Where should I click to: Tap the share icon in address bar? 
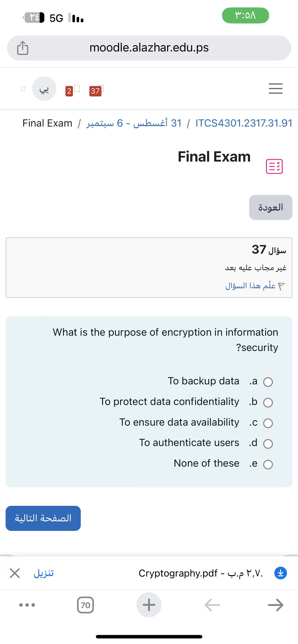[23, 48]
